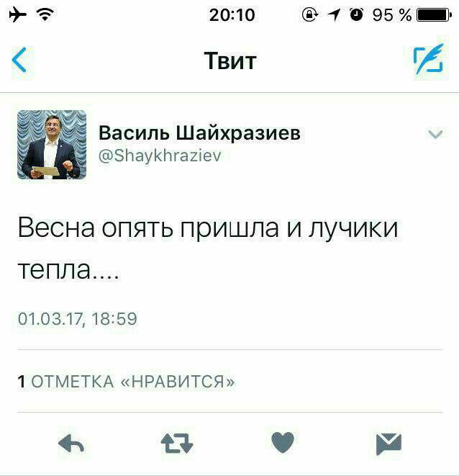Tap the alarm clock status icon
This screenshot has height=476, width=459.
[x=356, y=14]
